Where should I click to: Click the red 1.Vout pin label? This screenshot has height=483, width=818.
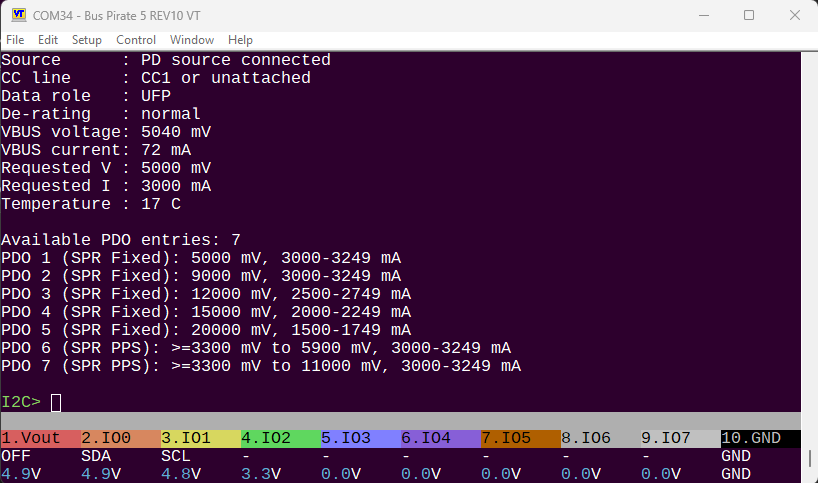pos(40,438)
